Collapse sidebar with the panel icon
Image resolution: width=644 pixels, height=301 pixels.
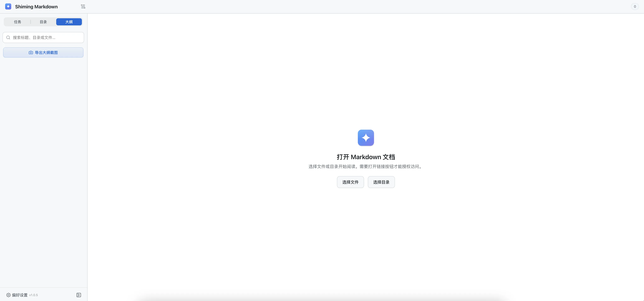click(x=79, y=295)
